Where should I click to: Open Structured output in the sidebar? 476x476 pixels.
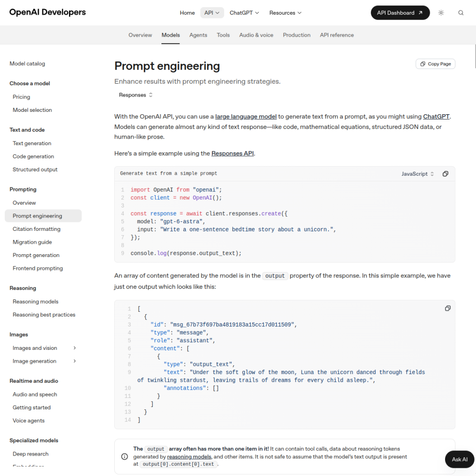click(x=35, y=169)
